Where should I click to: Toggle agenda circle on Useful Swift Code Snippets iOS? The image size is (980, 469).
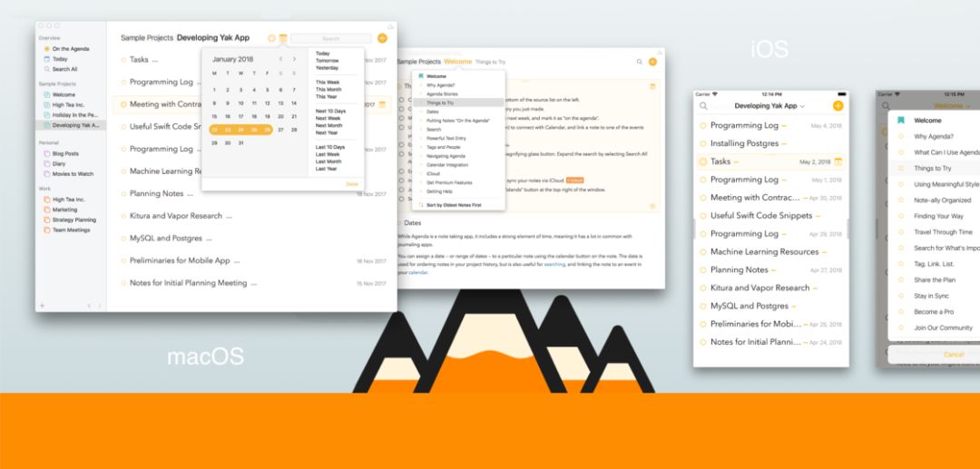pos(703,216)
